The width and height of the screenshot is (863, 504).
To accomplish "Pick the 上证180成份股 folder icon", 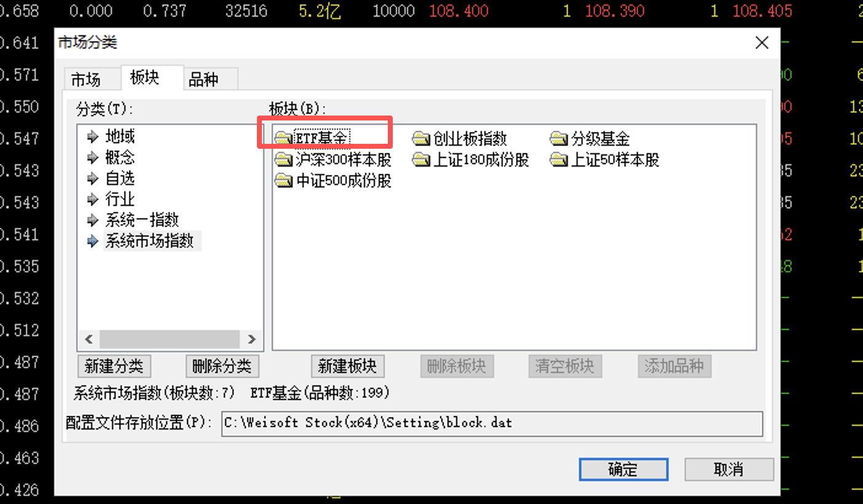I will (x=422, y=160).
